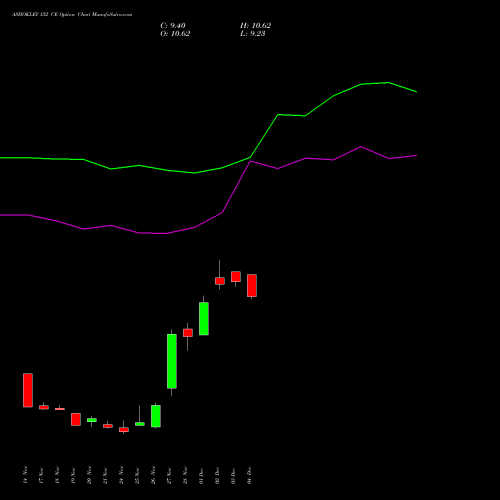Click the 28 Nov date label

pos(185,475)
